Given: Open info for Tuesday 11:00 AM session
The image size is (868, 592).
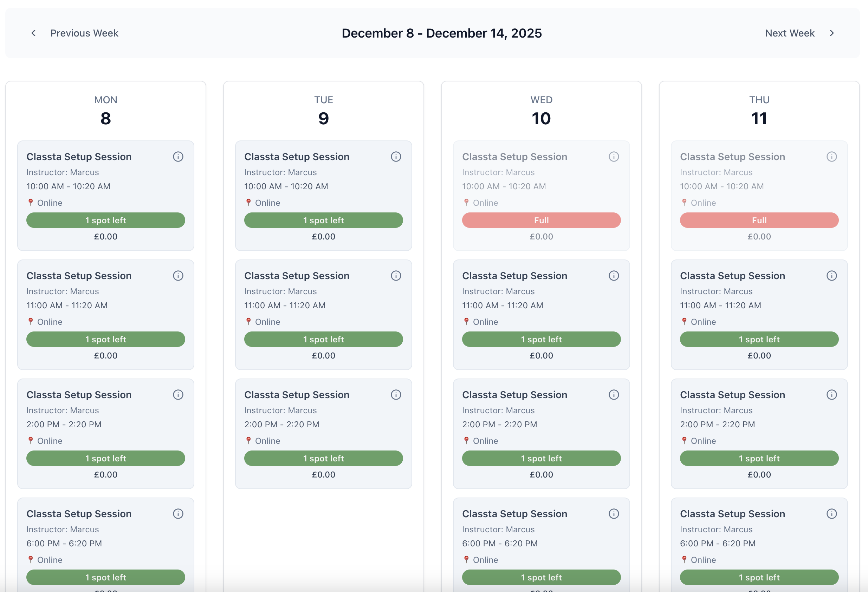Looking at the screenshot, I should (396, 276).
